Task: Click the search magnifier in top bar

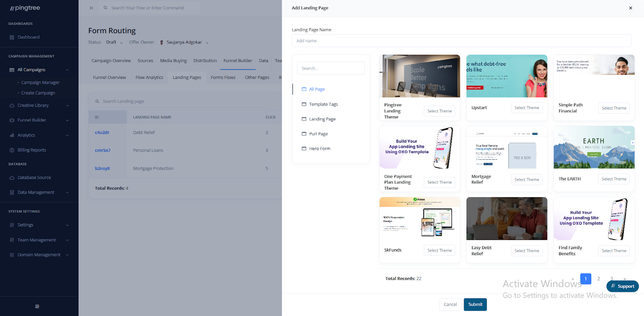Action: (x=105, y=8)
